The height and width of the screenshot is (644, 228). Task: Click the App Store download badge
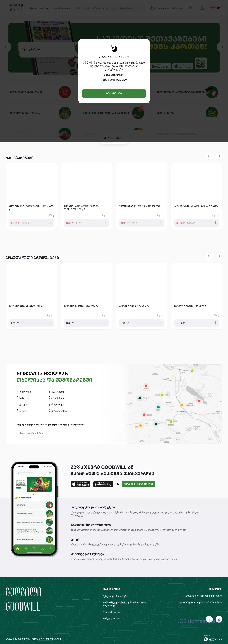[81, 484]
